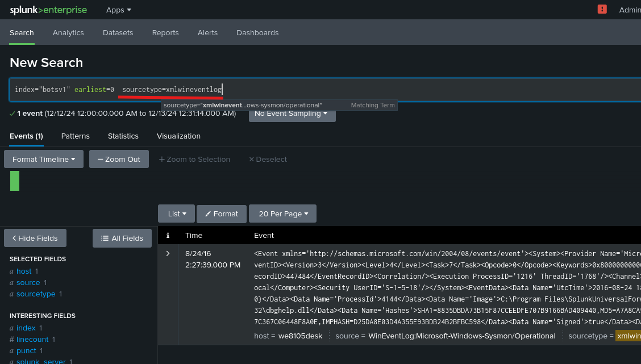Open the Datasets navigation tab

[x=118, y=33]
